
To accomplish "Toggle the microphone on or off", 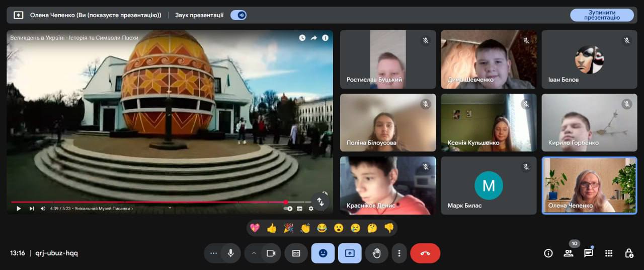I will [230, 253].
